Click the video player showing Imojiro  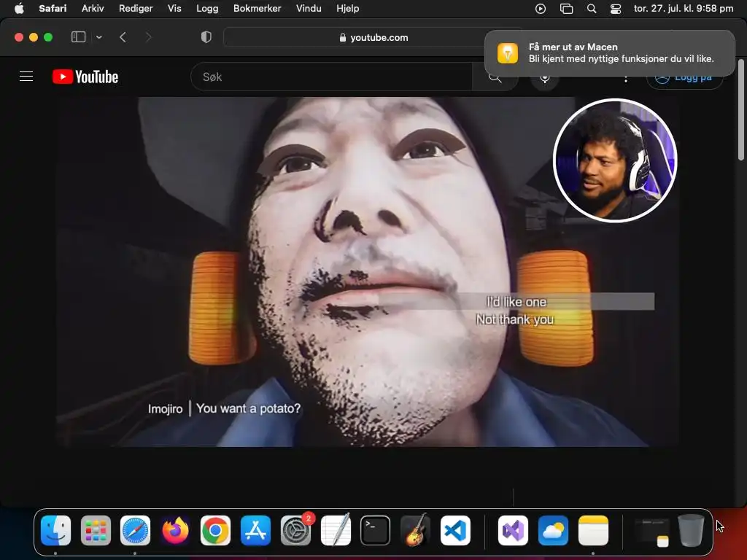coord(368,272)
